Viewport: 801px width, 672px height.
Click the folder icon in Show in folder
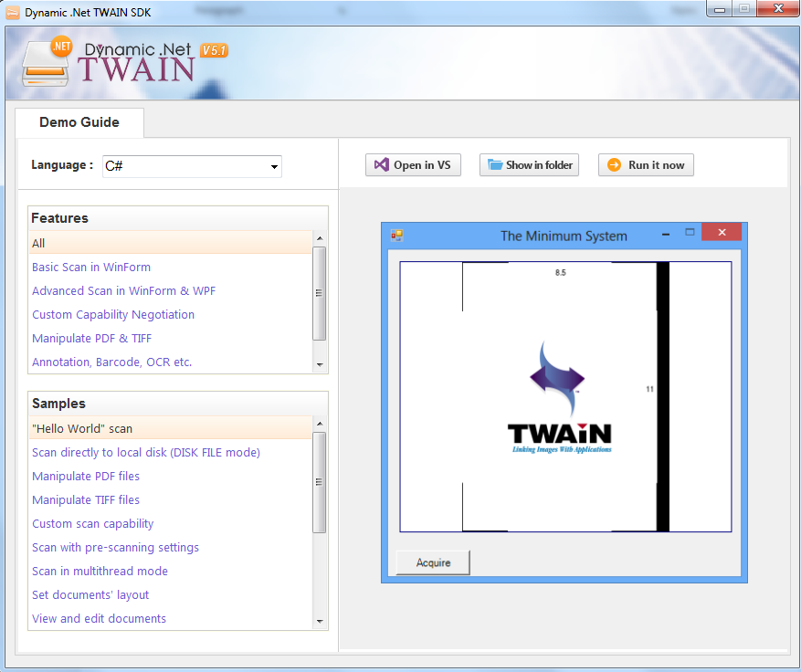click(x=495, y=165)
